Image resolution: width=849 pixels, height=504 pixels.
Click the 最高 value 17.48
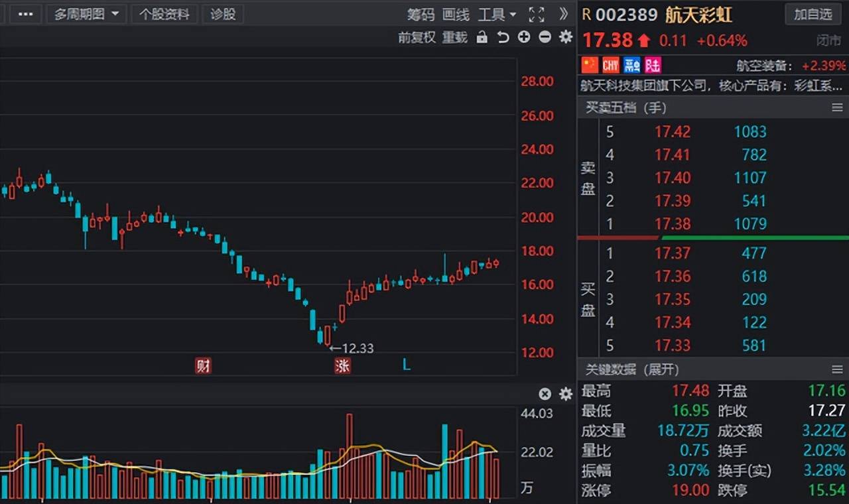tap(690, 391)
